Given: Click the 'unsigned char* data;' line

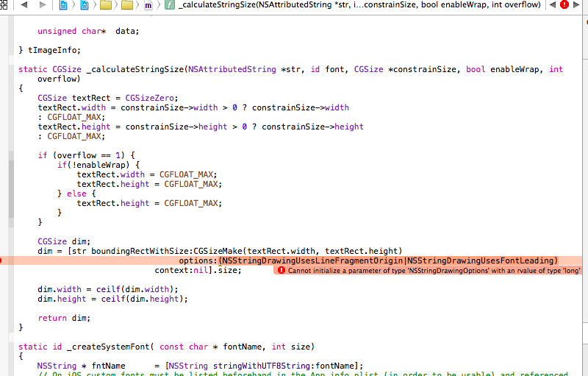Looking at the screenshot, I should pyautogui.click(x=88, y=31).
